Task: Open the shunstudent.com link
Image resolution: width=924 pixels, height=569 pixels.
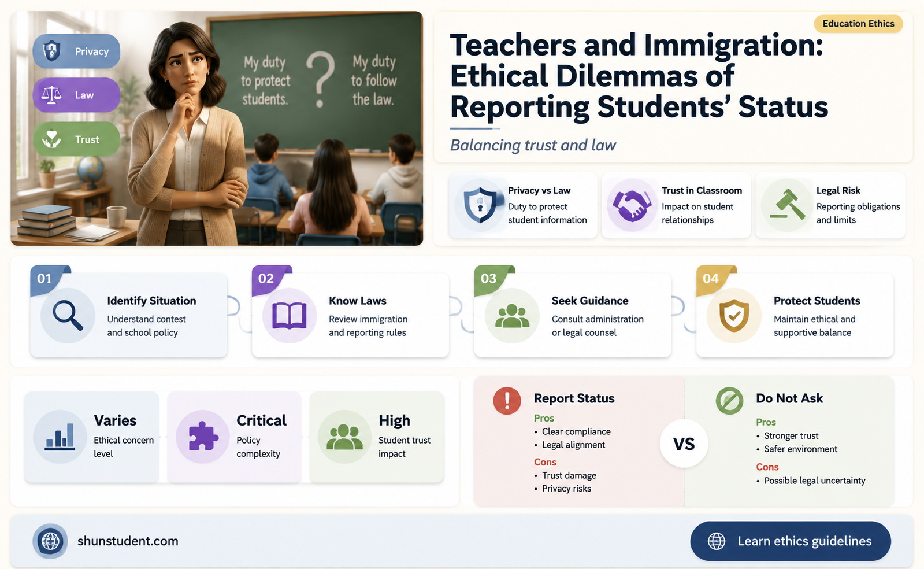Action: 128,541
